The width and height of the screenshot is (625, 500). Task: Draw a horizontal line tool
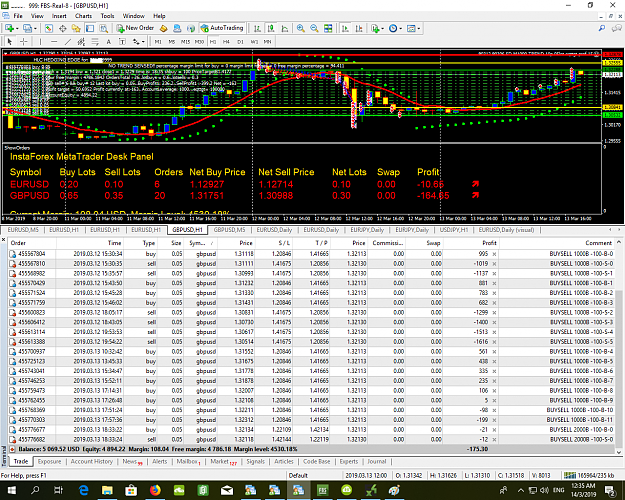(x=54, y=41)
